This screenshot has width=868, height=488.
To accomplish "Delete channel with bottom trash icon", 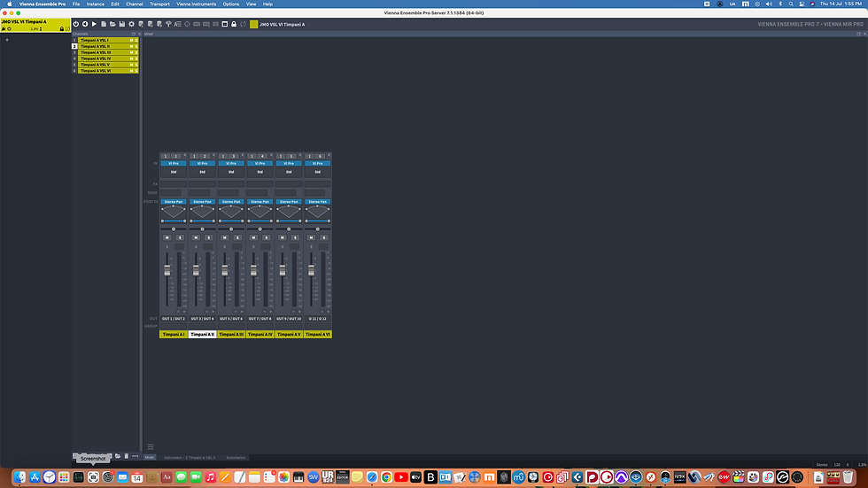I will [x=126, y=456].
